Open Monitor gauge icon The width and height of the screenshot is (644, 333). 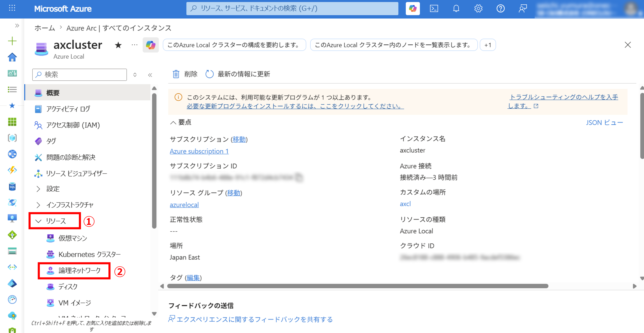12,299
